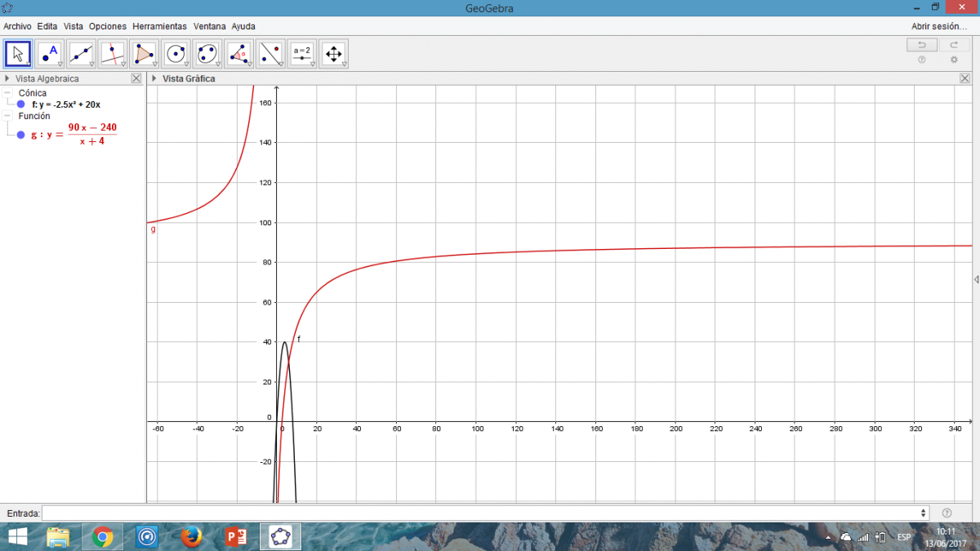
Task: Expand the Vista Gráfica style bar triangle
Action: [x=154, y=78]
